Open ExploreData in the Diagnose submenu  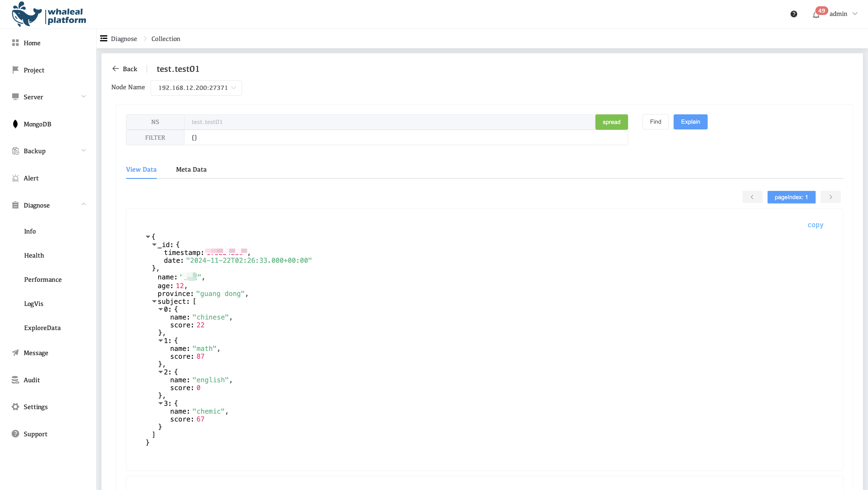tap(42, 328)
